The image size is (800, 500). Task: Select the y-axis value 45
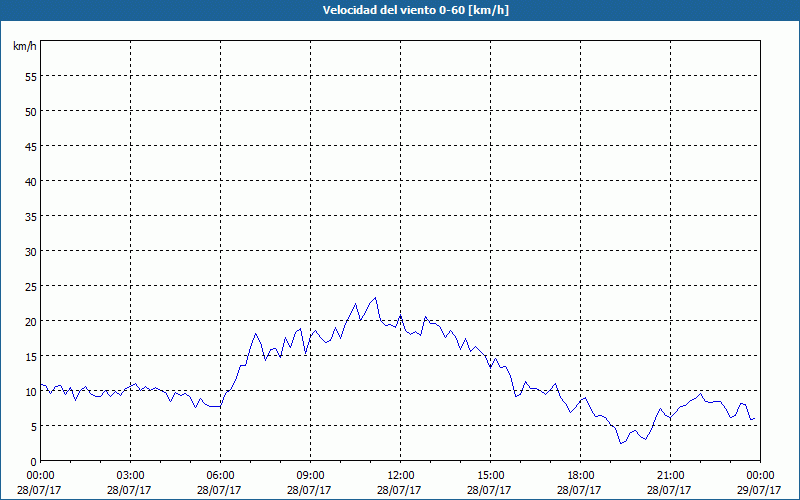click(x=31, y=147)
